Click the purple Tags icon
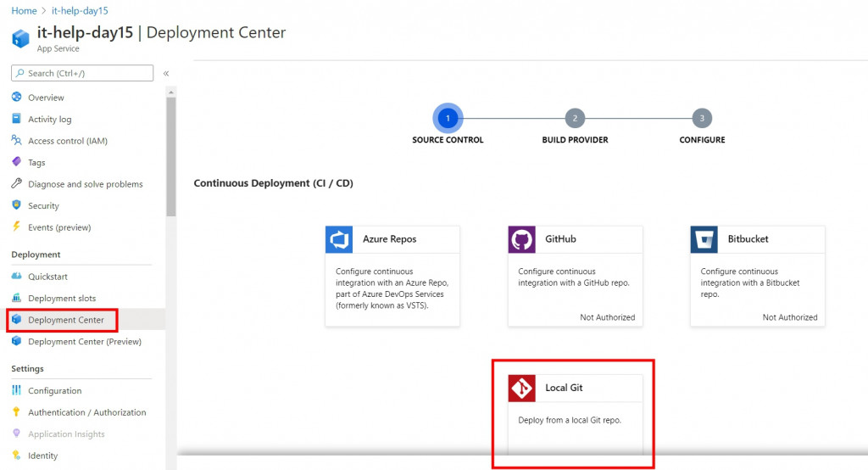Image resolution: width=868 pixels, height=470 pixels. (x=17, y=162)
